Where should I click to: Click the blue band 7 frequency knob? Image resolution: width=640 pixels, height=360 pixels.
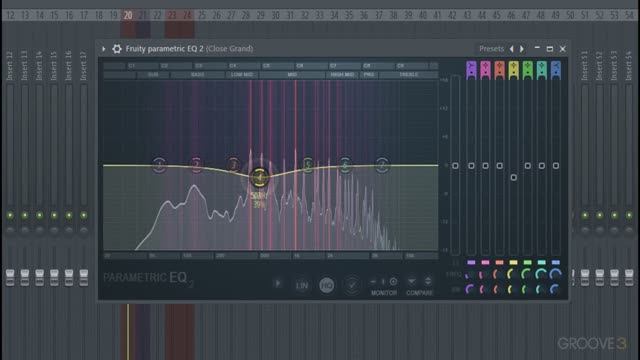point(555,275)
